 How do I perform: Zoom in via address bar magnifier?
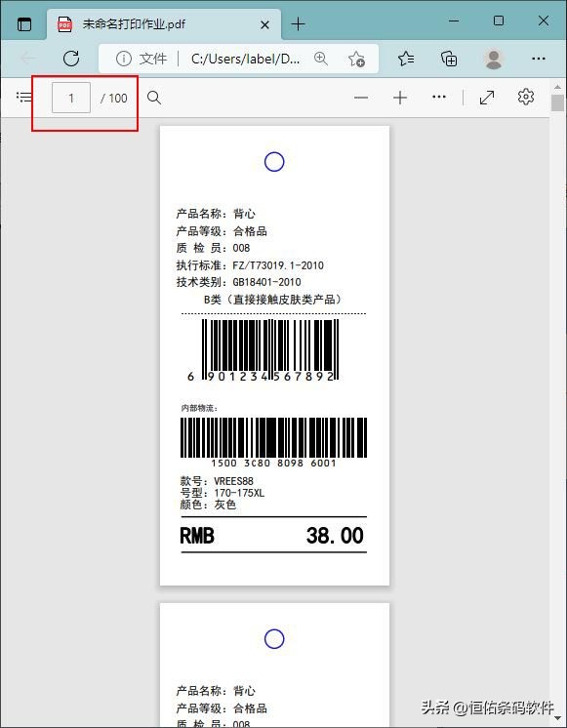[x=320, y=59]
